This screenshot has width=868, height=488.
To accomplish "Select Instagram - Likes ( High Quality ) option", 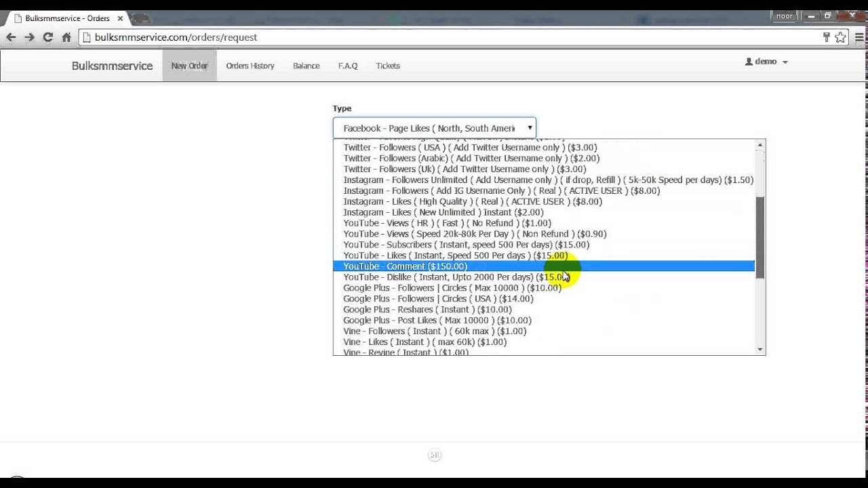I will coord(544,201).
